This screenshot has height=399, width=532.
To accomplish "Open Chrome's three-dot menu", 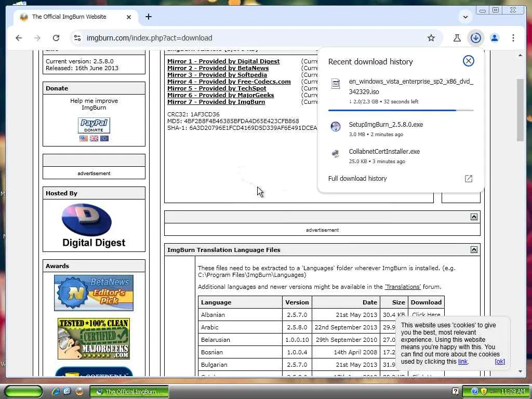I will 513,38.
